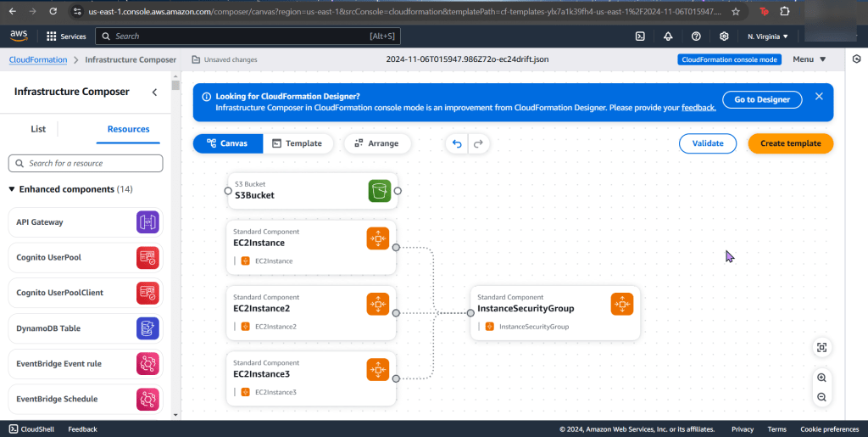Click the Create template button

click(x=790, y=143)
